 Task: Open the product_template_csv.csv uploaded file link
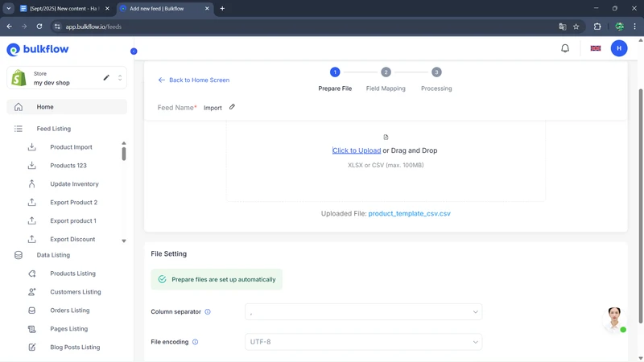409,214
